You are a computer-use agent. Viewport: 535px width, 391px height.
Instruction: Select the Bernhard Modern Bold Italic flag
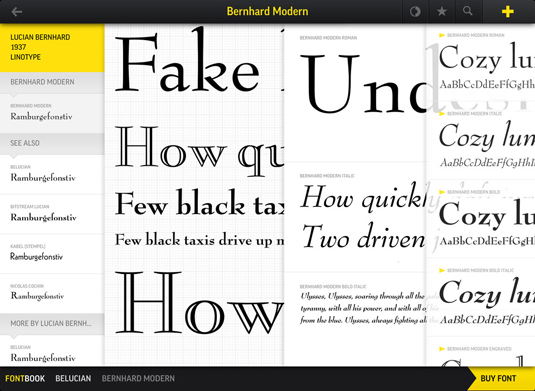point(442,271)
